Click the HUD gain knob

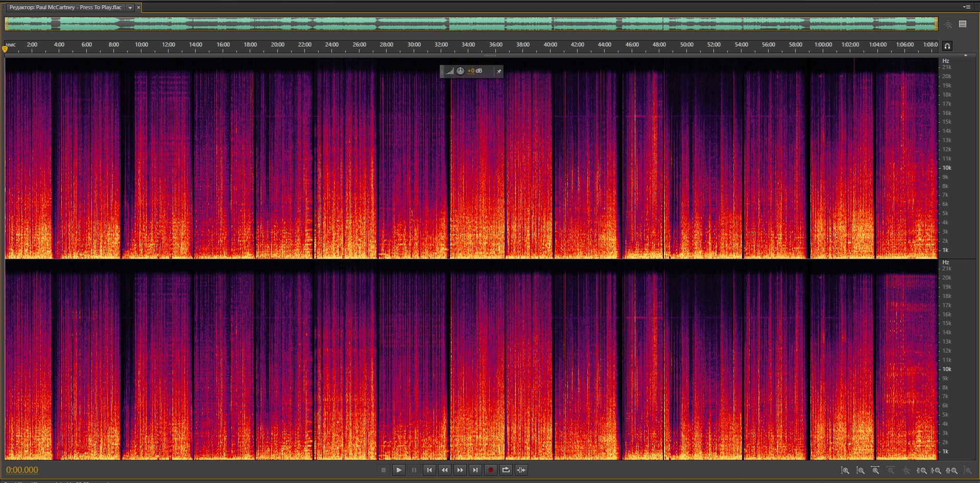pyautogui.click(x=460, y=71)
